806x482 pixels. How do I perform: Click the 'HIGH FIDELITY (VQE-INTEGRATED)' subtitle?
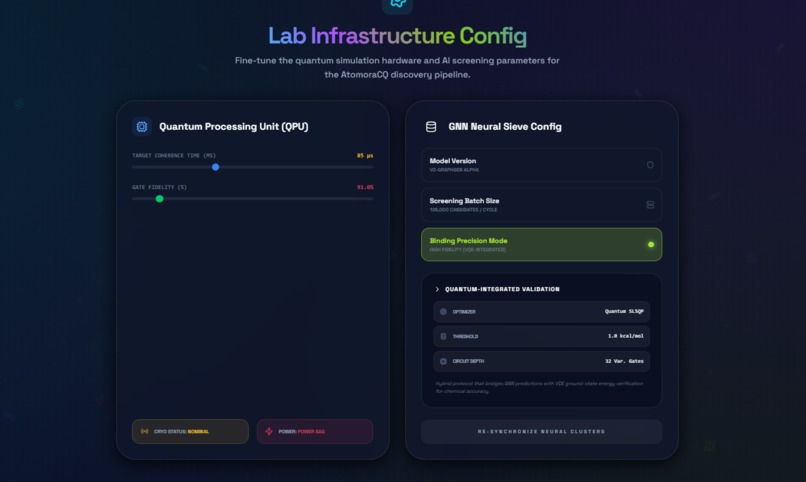[x=467, y=250]
